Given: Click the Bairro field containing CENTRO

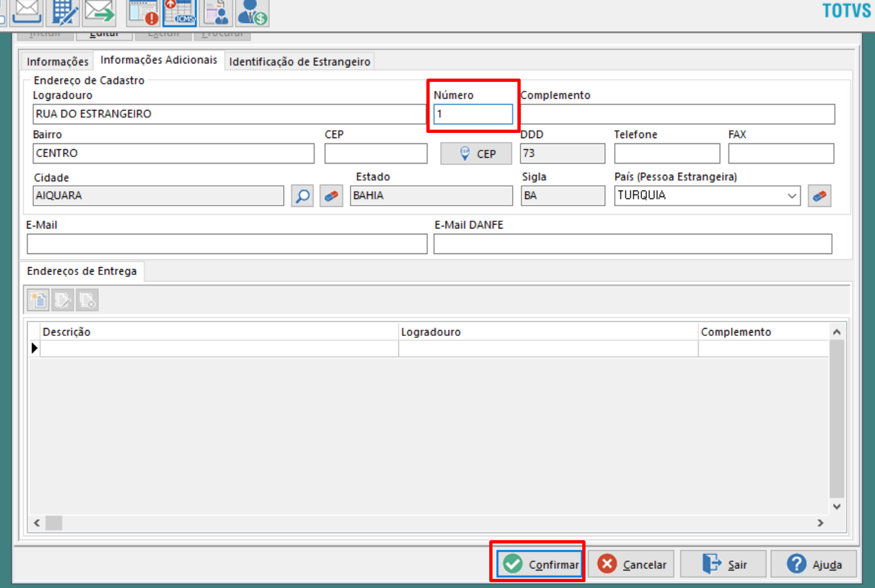Looking at the screenshot, I should pos(174,153).
